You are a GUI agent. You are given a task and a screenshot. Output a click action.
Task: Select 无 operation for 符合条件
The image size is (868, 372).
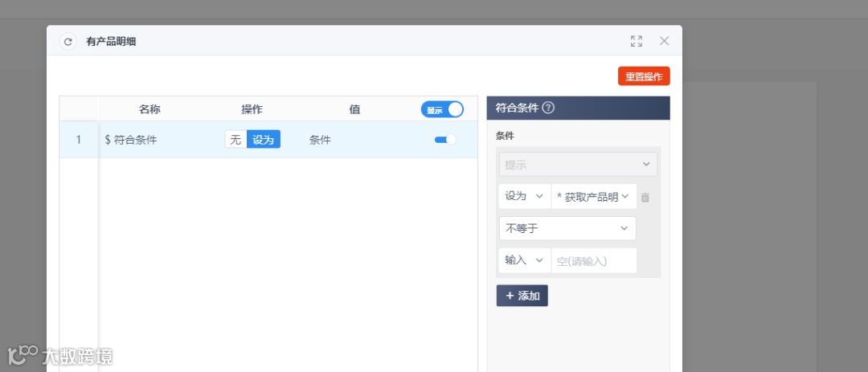tap(235, 140)
